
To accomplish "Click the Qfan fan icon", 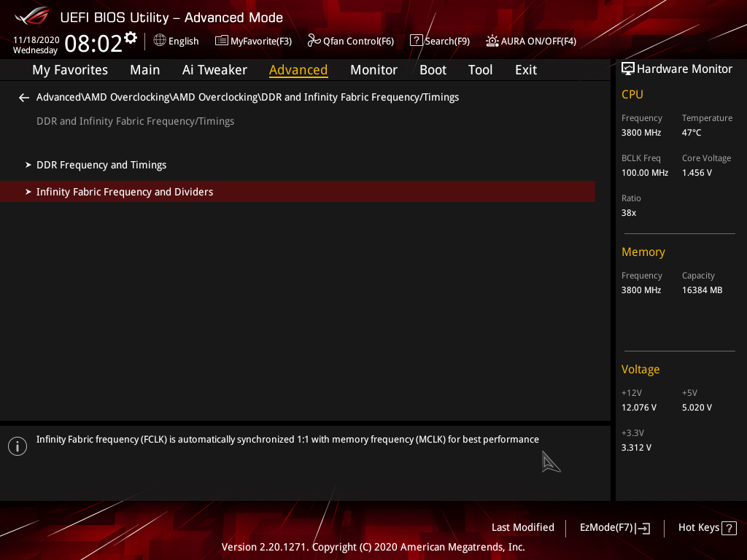I will 314,41.
